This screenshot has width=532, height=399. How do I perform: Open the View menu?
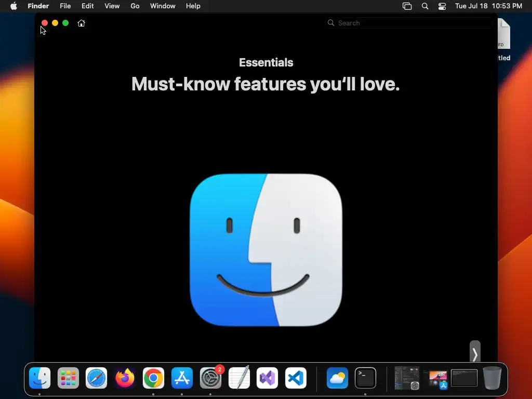112,6
